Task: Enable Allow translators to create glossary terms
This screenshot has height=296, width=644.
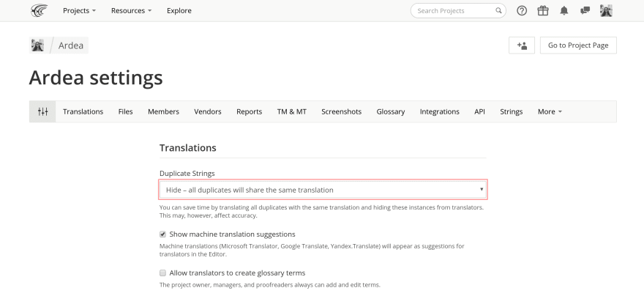Action: [163, 273]
